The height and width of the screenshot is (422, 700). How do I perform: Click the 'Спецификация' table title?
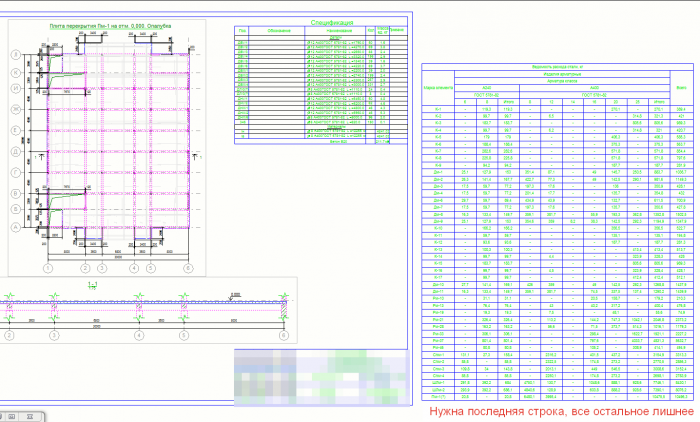tap(332, 22)
